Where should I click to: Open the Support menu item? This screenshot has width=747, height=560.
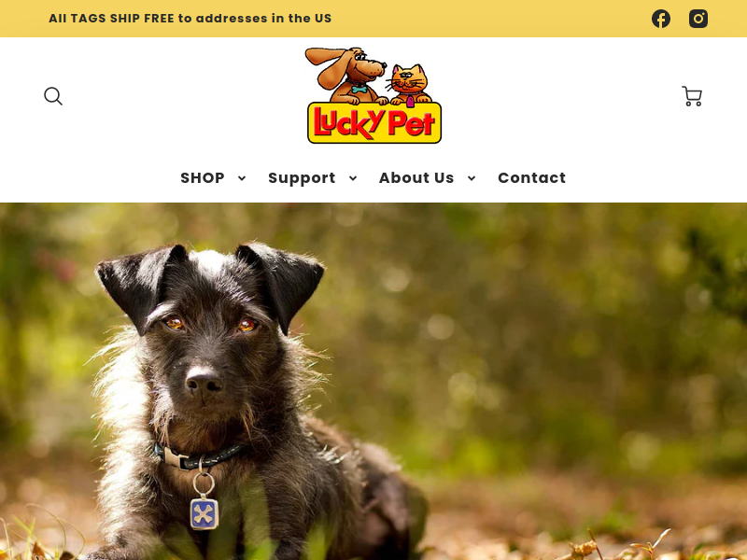click(x=302, y=177)
